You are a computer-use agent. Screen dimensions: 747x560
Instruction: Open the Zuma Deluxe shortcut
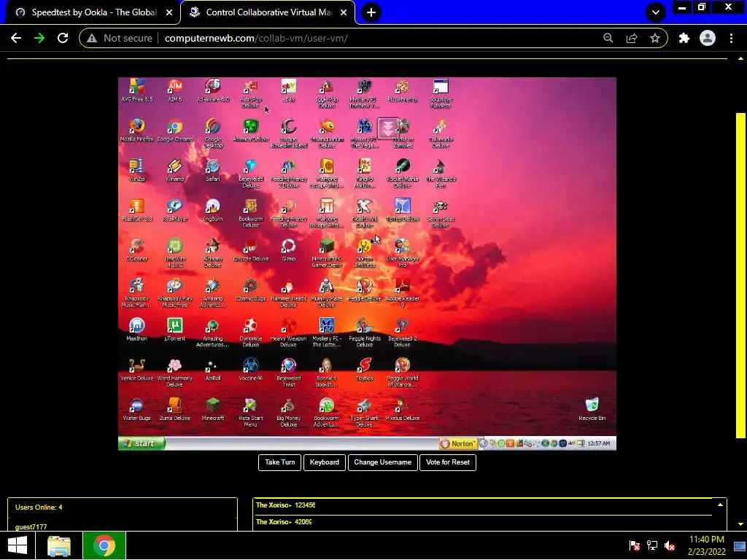click(175, 409)
